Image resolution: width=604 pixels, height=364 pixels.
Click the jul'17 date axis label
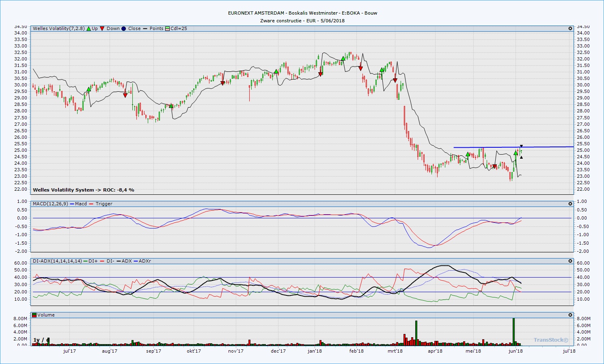[69, 351]
